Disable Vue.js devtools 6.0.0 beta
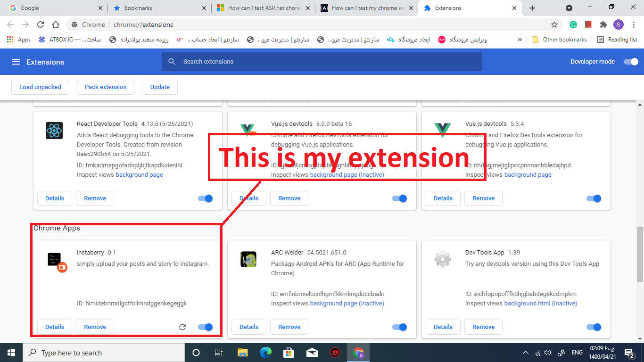The height and width of the screenshot is (362, 644). point(400,198)
